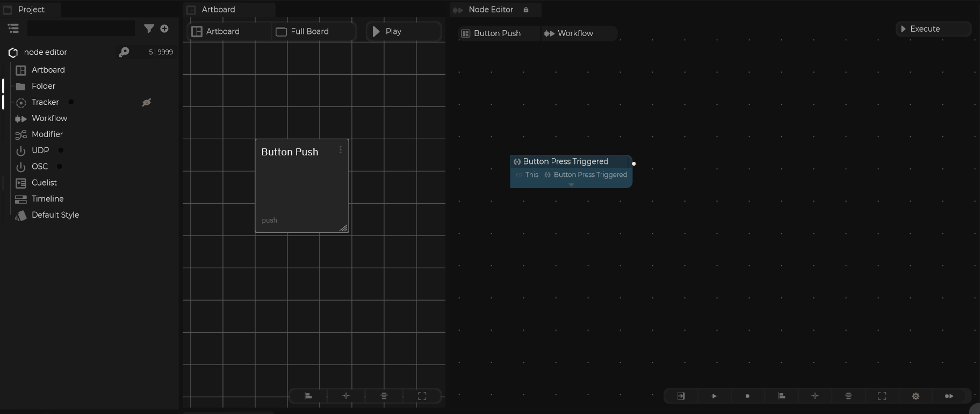
Task: Click the key icon beside node editor
Action: (124, 52)
